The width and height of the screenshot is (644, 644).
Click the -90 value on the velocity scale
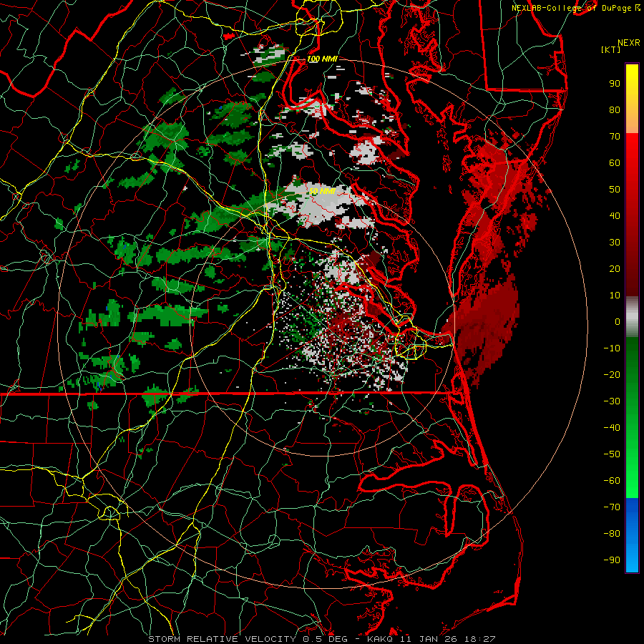[x=612, y=560]
